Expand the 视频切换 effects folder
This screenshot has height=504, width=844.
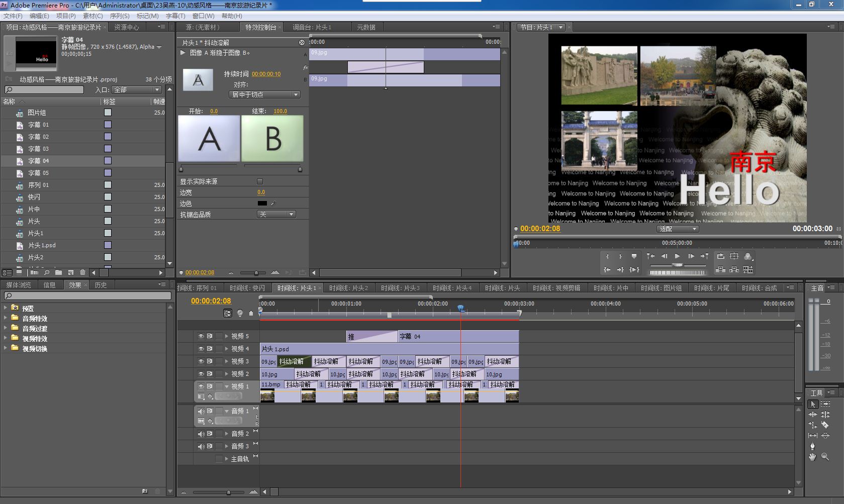point(6,348)
